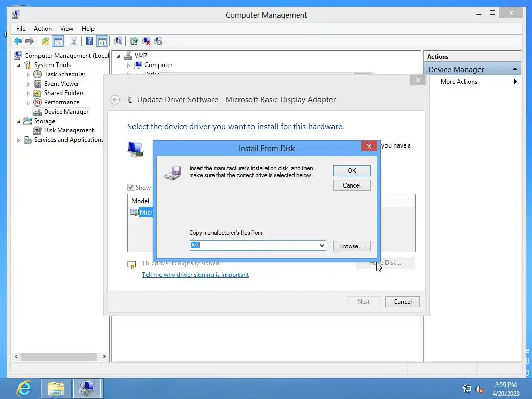The height and width of the screenshot is (399, 532).
Task: Click the Browse... button
Action: (352, 246)
